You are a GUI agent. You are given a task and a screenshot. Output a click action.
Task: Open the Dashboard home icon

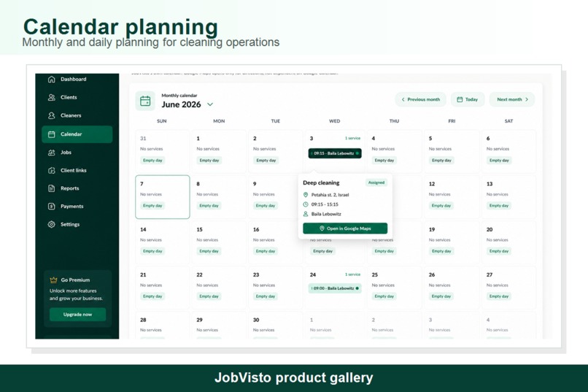click(52, 79)
